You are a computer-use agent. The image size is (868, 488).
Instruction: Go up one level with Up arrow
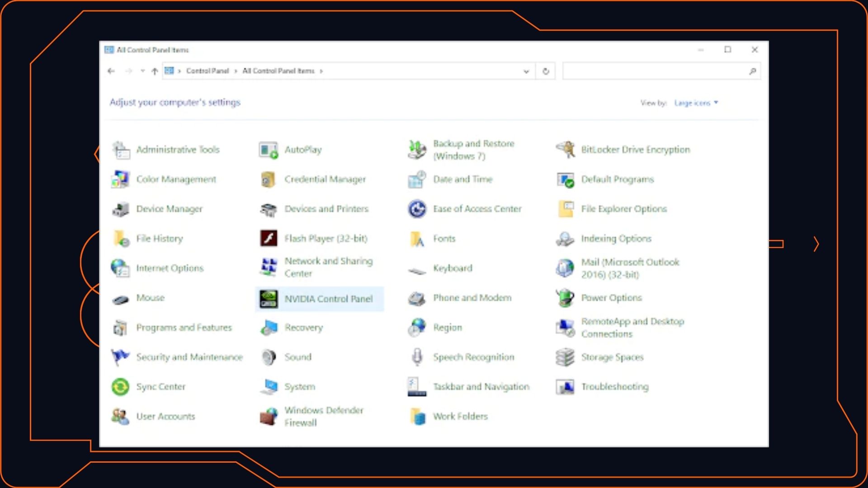click(155, 71)
